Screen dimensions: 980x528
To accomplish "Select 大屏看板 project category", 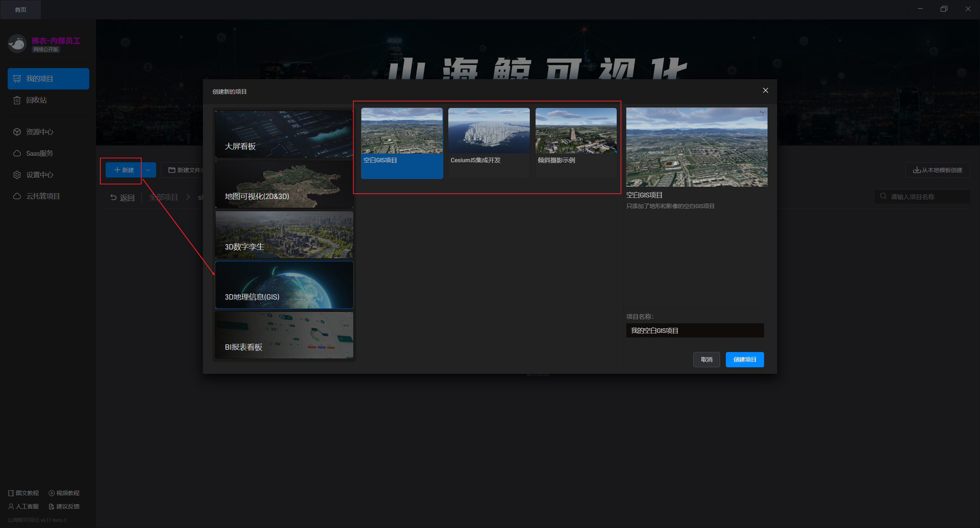I will 284,134.
